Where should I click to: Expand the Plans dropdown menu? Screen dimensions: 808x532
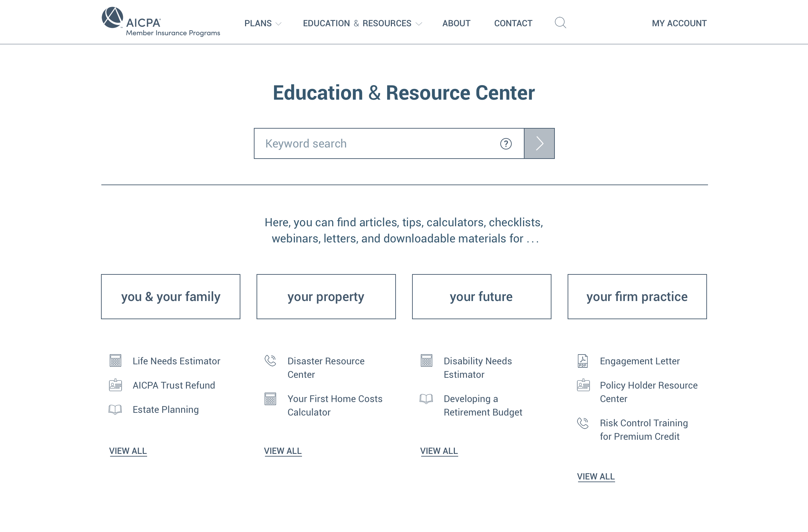tap(262, 24)
